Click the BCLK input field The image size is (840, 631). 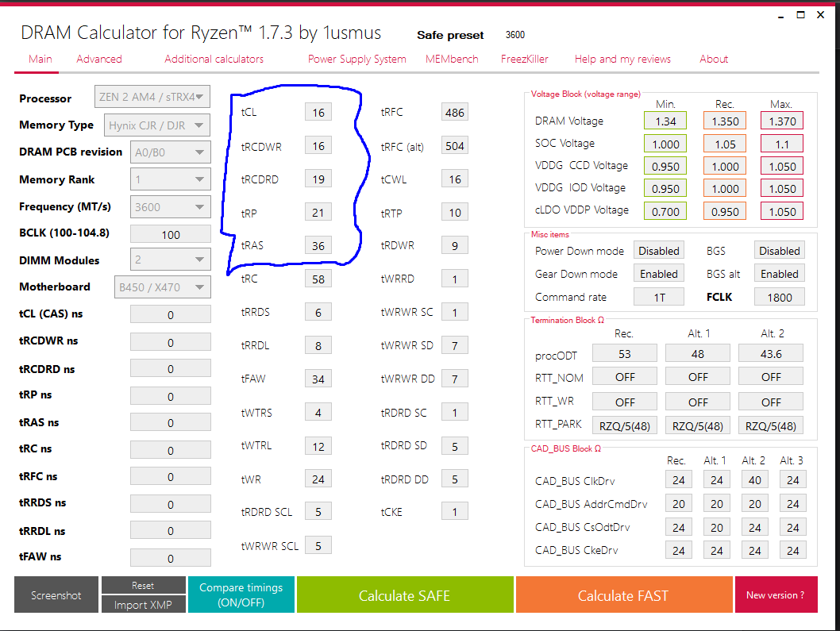(171, 235)
